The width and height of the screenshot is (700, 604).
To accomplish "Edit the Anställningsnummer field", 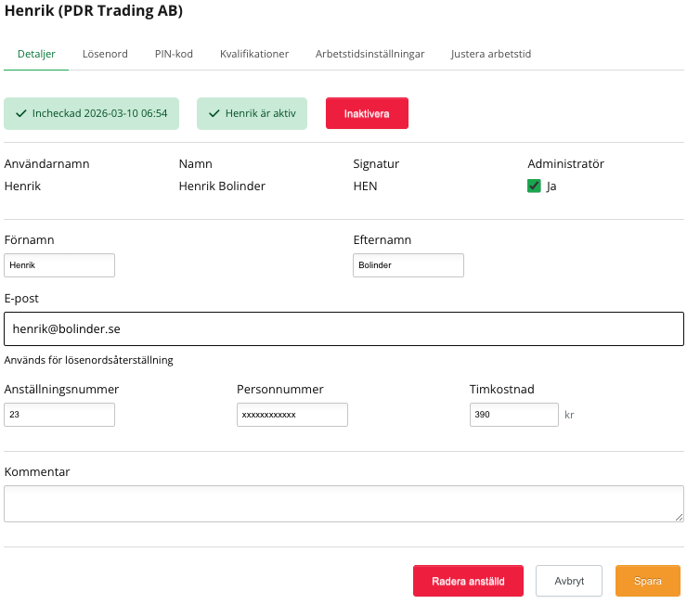I will [59, 415].
